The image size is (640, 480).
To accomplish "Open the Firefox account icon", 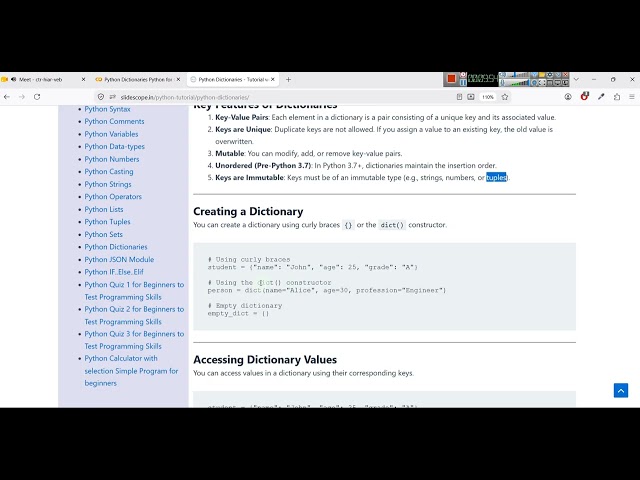I will click(568, 97).
